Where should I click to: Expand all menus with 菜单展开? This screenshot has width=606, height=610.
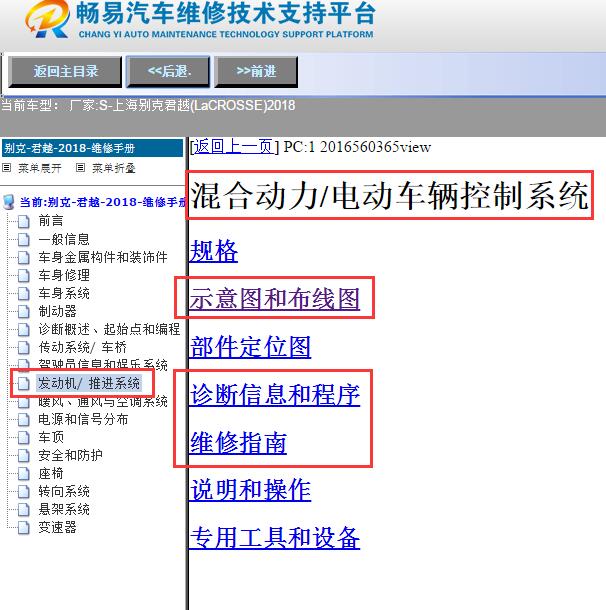point(40,168)
